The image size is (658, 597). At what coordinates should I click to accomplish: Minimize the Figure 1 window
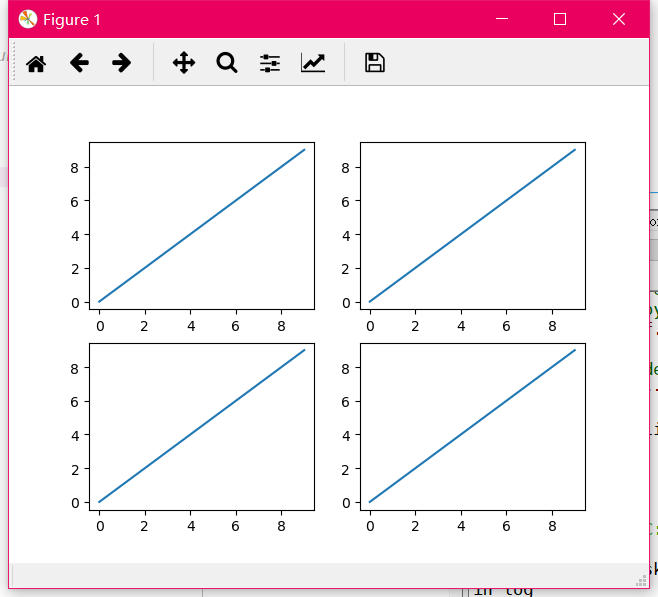(x=502, y=19)
